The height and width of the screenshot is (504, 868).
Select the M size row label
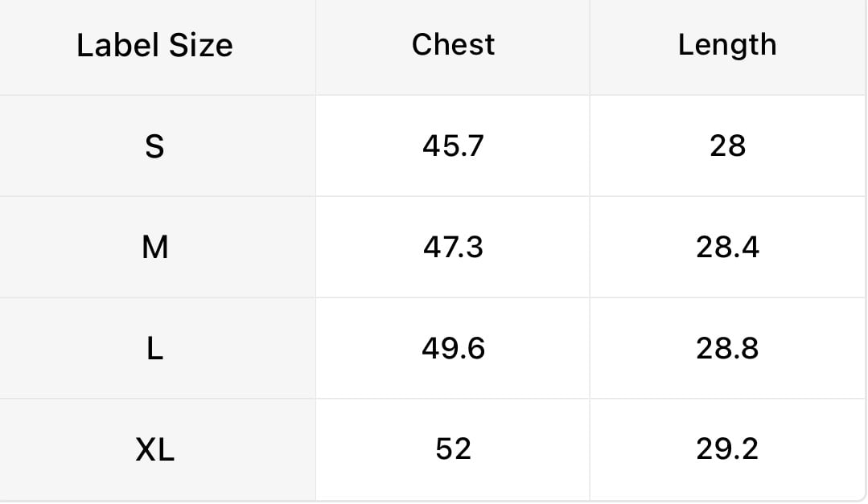(x=154, y=248)
